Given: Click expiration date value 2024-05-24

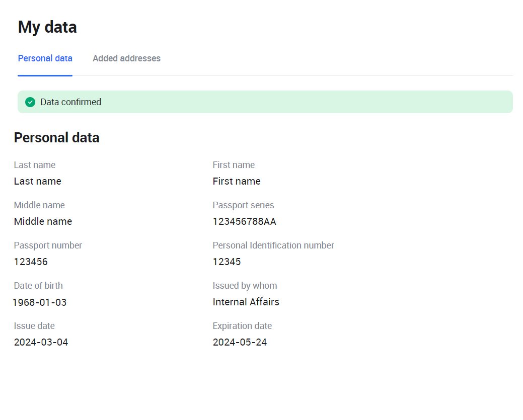Looking at the screenshot, I should coord(240,342).
